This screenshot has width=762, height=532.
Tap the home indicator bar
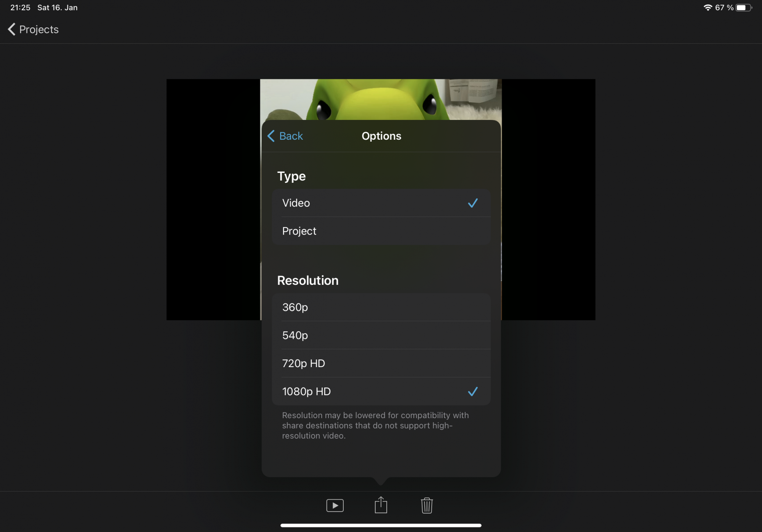click(381, 526)
